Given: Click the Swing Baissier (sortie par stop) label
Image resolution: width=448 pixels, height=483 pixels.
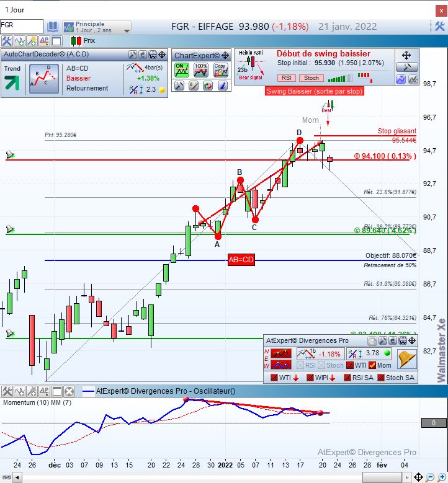Looking at the screenshot, I should [315, 91].
